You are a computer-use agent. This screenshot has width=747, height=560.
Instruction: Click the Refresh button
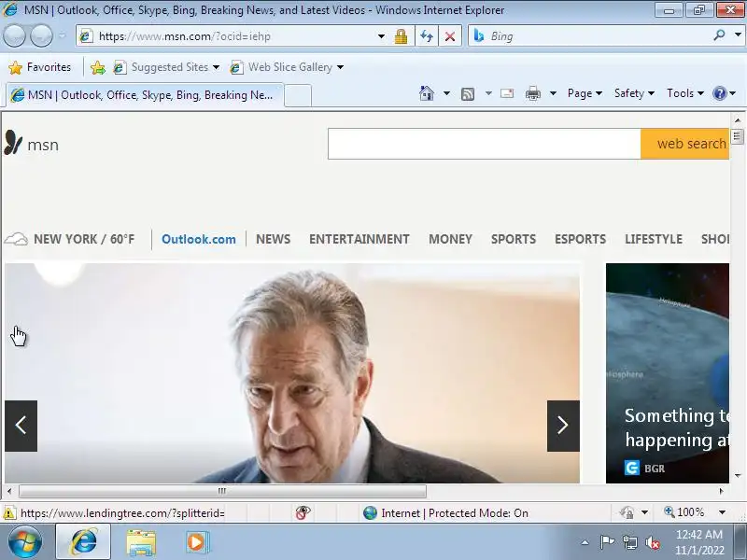tap(427, 36)
